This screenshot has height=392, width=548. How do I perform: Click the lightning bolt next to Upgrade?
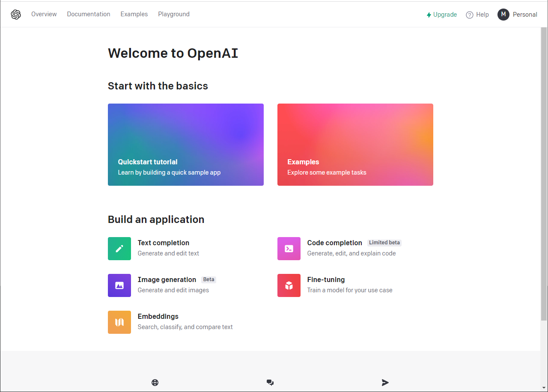pos(429,14)
